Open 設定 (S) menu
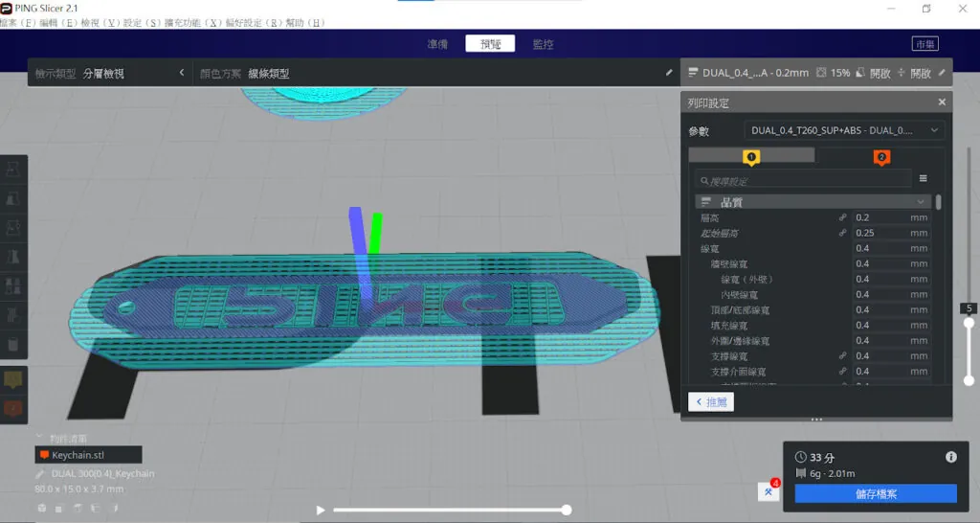Viewport: 980px width, 523px height. click(x=142, y=23)
